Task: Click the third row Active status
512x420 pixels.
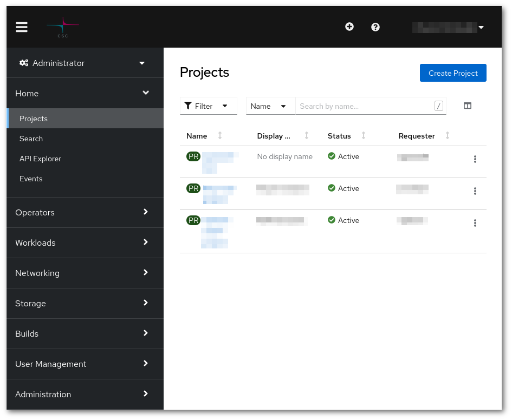Action: pos(344,220)
